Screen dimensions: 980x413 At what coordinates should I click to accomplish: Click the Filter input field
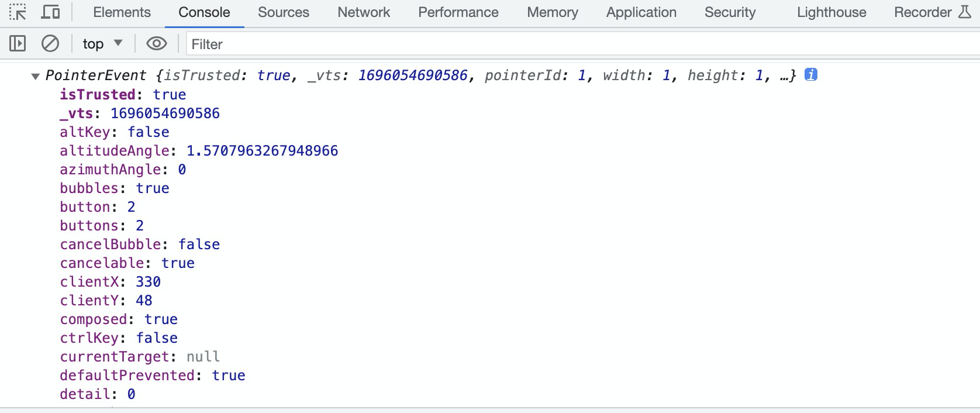pos(579,44)
